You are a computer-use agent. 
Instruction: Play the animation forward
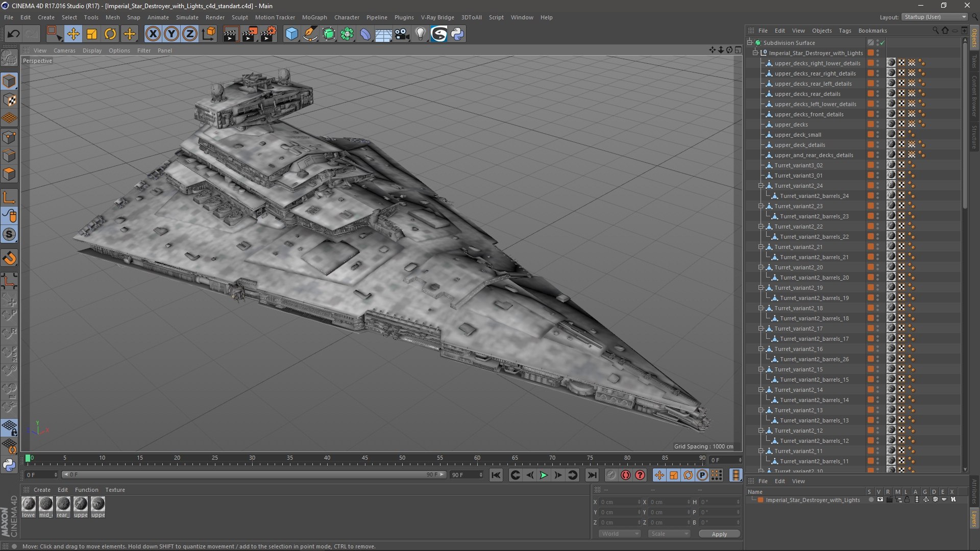pyautogui.click(x=544, y=475)
